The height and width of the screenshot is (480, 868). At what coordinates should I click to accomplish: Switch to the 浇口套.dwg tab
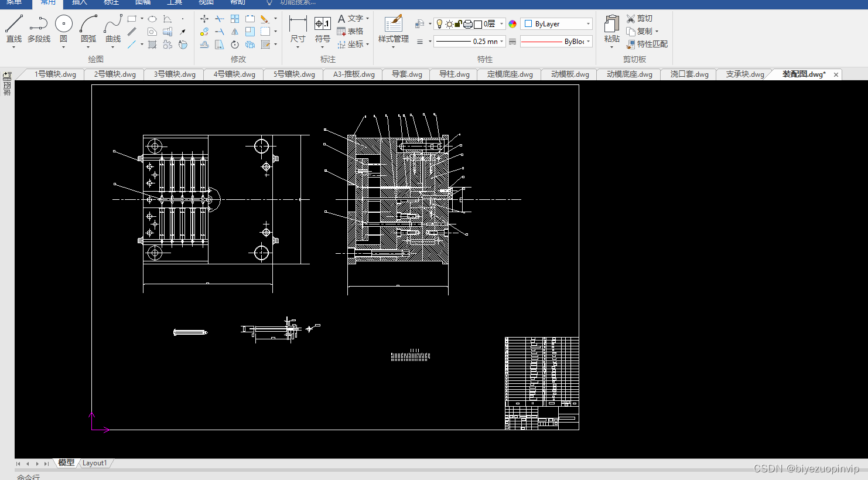(x=689, y=74)
